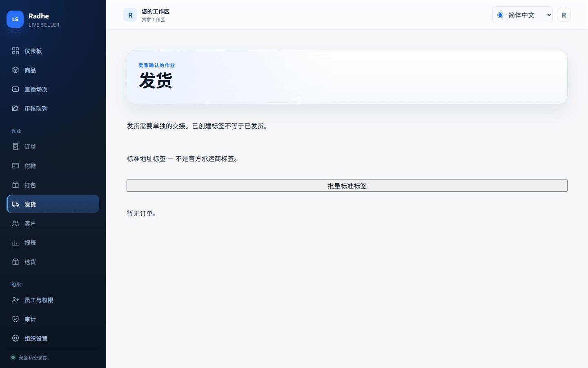The height and width of the screenshot is (368, 588).
Task: Open the 订单 sidebar link
Action: [53, 146]
